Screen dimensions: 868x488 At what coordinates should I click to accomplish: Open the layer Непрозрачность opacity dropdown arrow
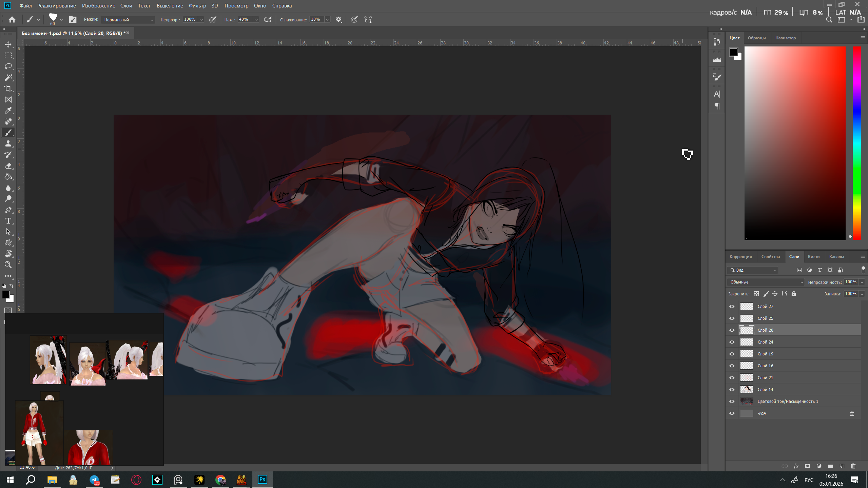[x=862, y=282]
